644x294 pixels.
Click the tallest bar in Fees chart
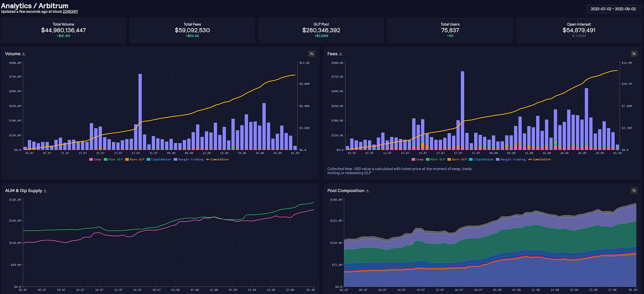tap(462, 111)
